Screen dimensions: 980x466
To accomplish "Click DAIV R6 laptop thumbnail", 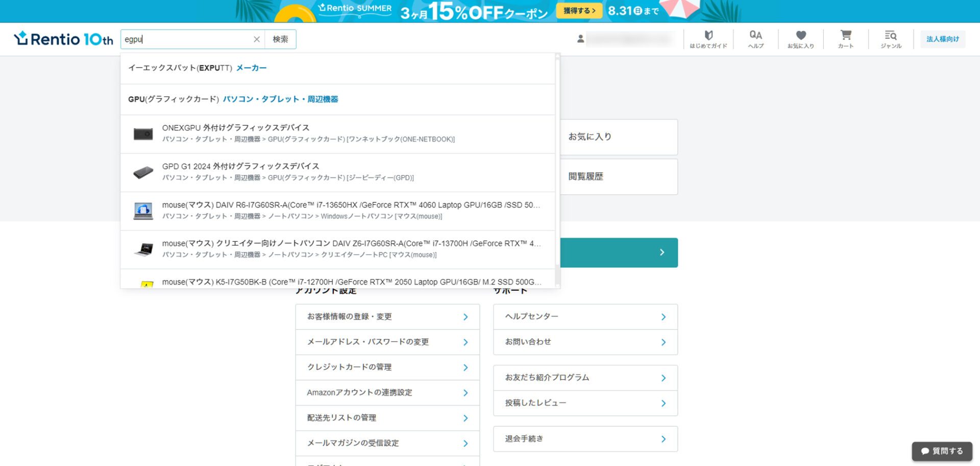I will 143,211.
